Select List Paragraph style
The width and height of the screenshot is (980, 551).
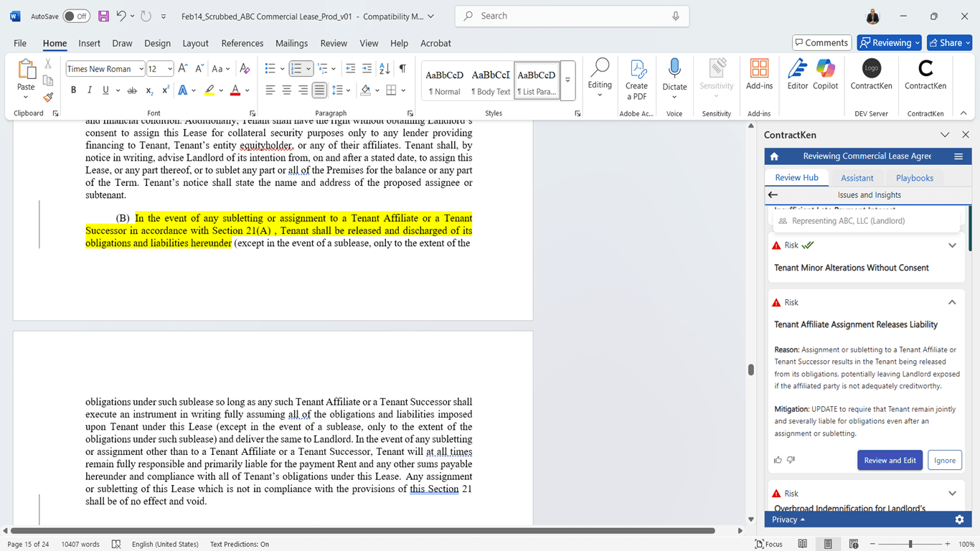coord(537,81)
